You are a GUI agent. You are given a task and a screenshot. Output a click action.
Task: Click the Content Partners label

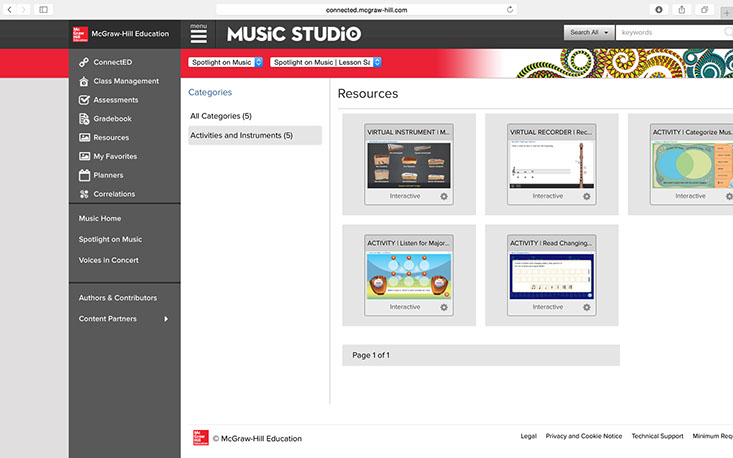click(108, 319)
